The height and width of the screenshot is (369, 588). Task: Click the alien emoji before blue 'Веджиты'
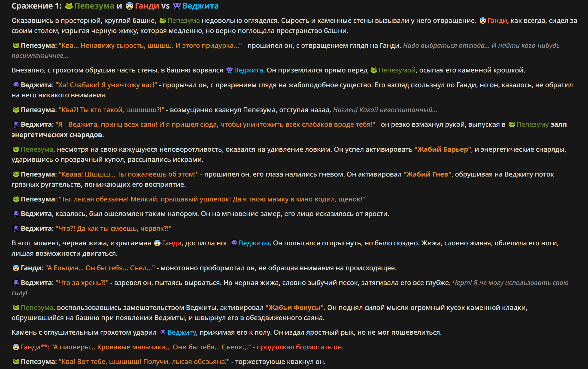pos(234,243)
